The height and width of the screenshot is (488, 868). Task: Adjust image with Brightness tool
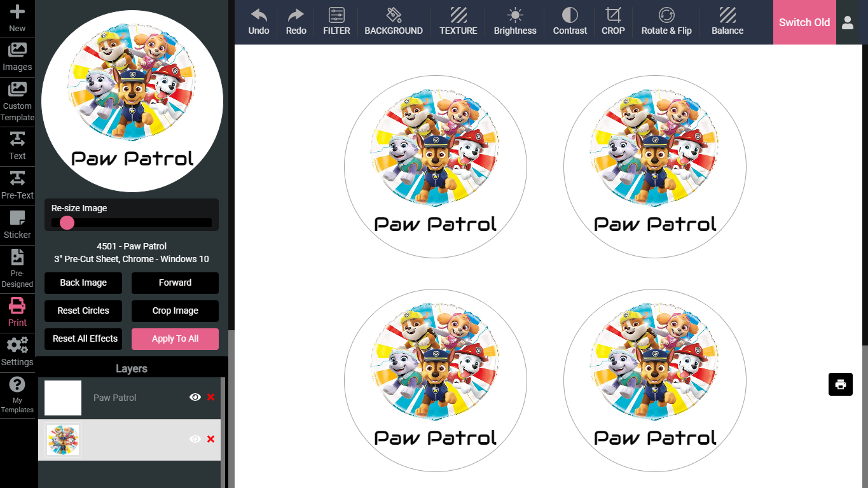coord(515,22)
